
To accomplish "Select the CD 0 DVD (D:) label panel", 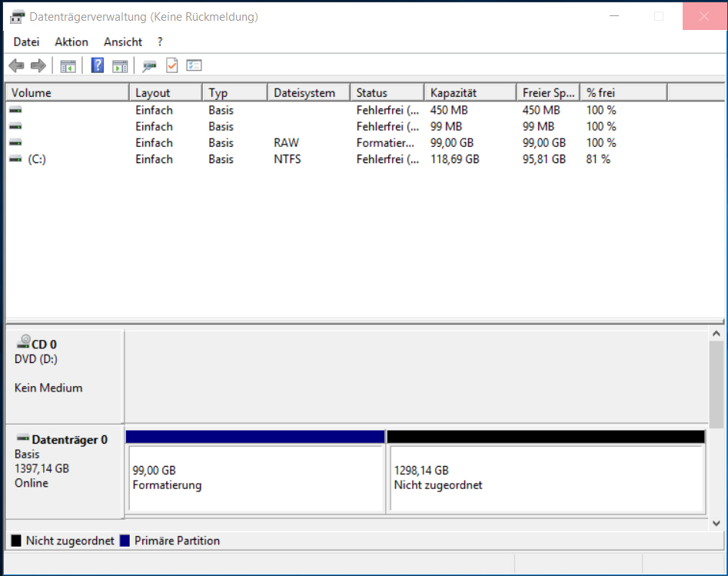I will tap(65, 376).
